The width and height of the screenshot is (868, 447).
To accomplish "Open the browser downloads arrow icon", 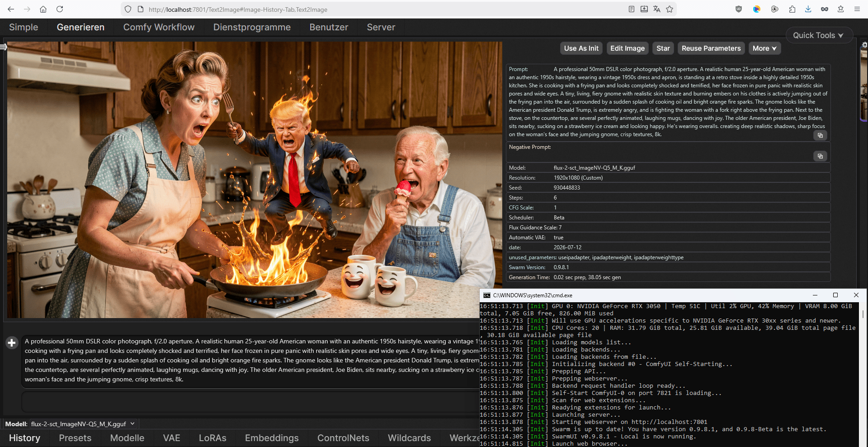I will [808, 9].
